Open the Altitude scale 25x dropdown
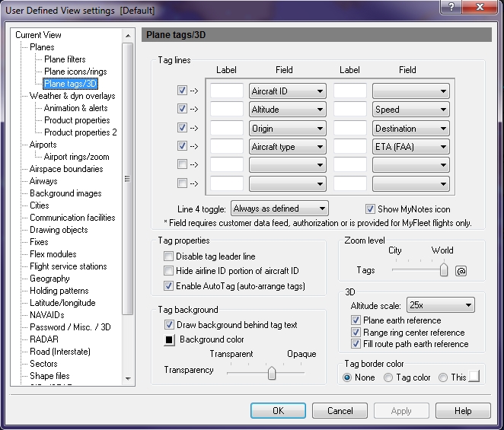504x430 pixels. [x=440, y=305]
